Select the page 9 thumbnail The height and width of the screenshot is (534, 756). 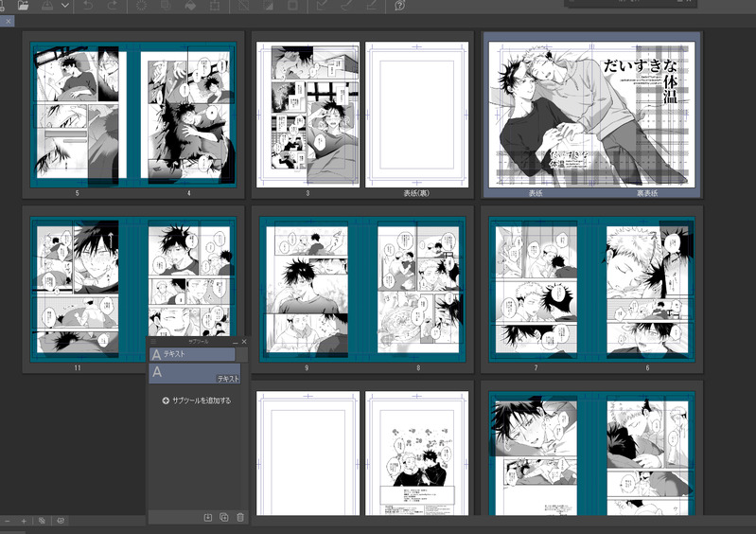[x=307, y=290]
